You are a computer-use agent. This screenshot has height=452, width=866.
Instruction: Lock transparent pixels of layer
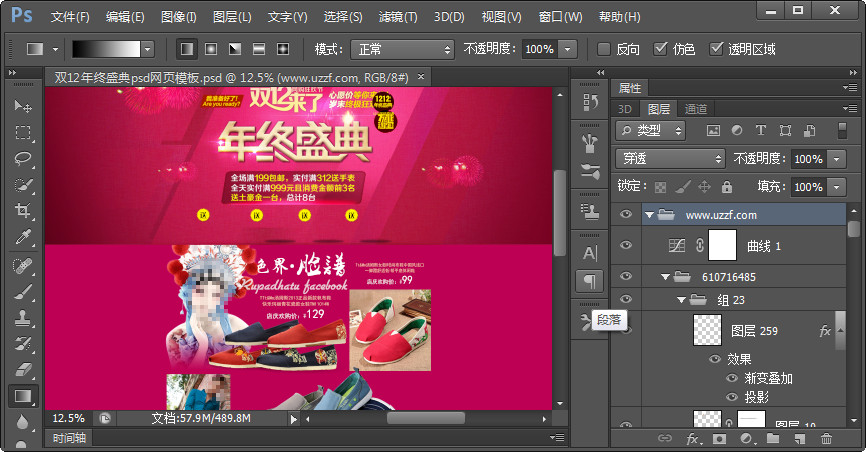pos(660,187)
